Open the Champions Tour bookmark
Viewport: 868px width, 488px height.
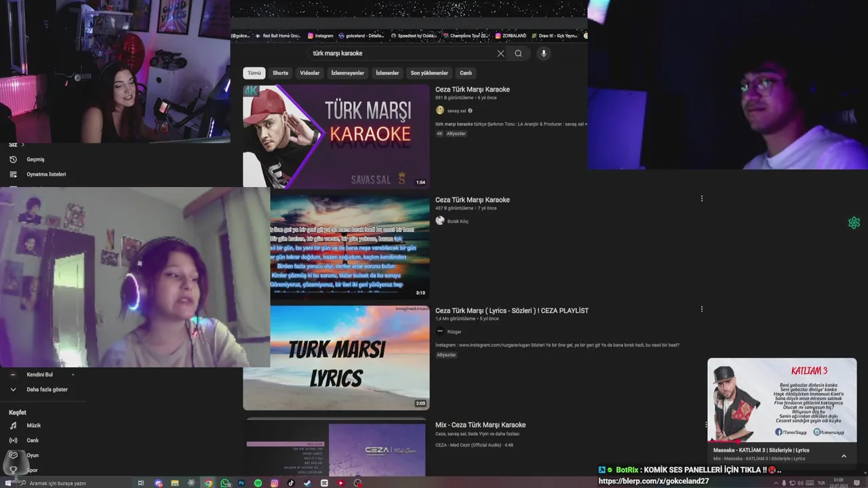click(467, 36)
